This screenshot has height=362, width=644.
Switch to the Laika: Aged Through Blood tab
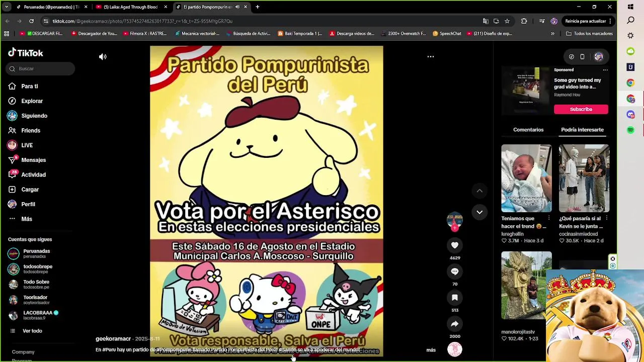[131, 7]
